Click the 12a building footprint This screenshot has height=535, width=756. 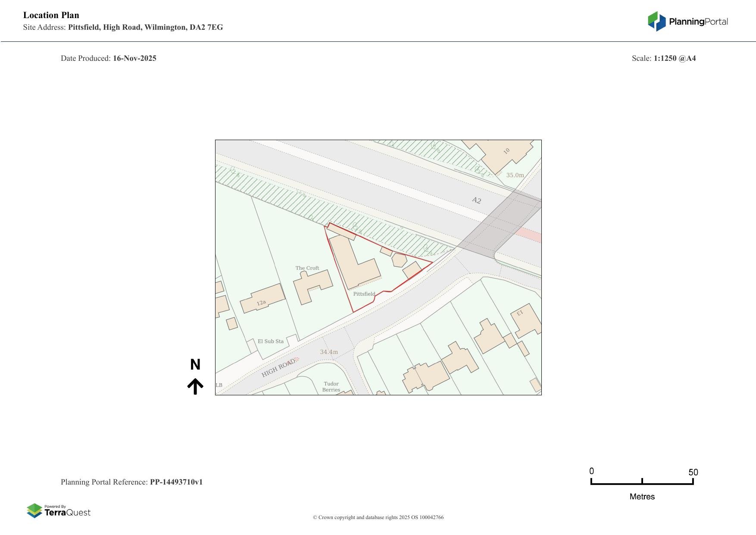pos(262,298)
